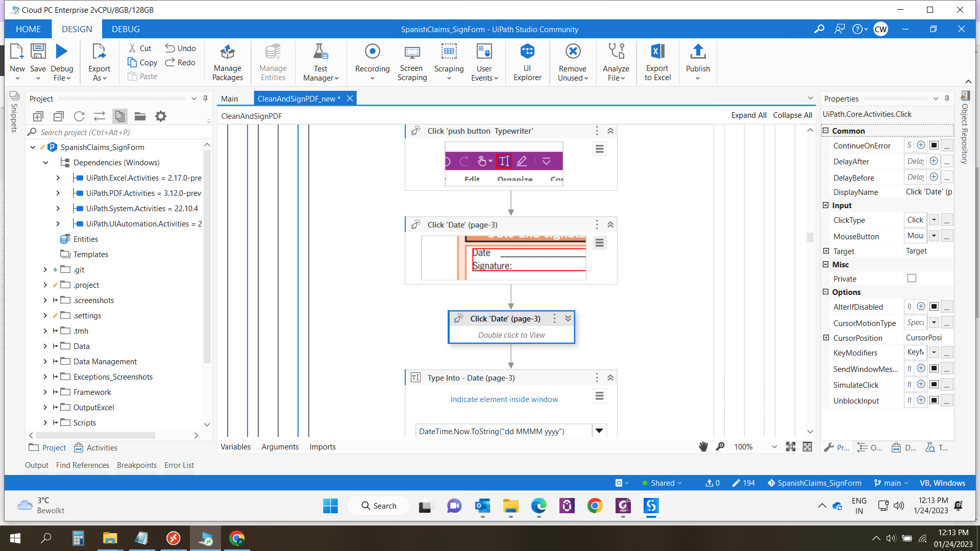The image size is (980, 551).
Task: Switch to the DEBUG ribbon tab
Action: 126,29
